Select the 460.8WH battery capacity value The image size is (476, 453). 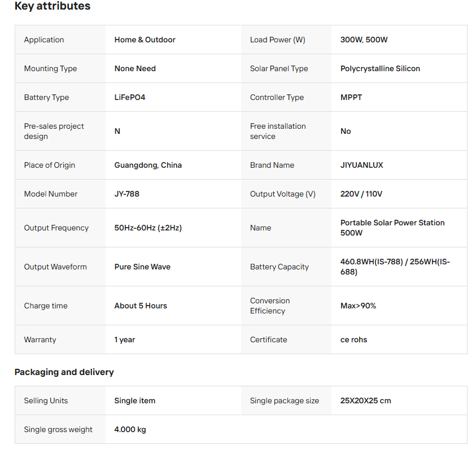(x=395, y=267)
